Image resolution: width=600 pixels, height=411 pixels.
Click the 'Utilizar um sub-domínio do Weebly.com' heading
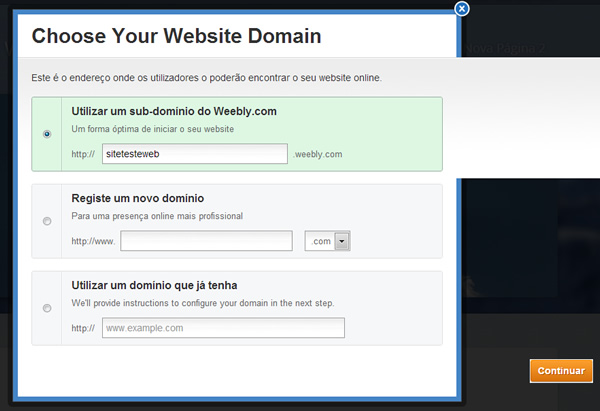pos(174,111)
